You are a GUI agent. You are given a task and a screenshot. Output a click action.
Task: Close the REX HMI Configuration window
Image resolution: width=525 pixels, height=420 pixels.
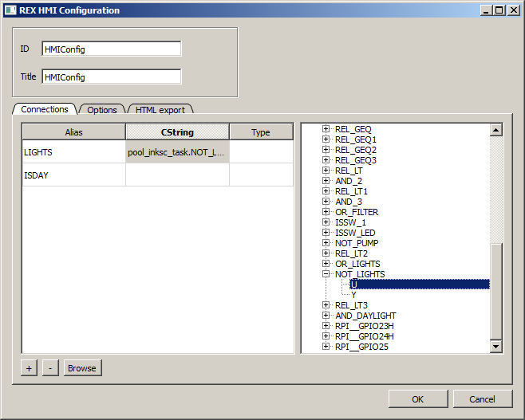514,10
